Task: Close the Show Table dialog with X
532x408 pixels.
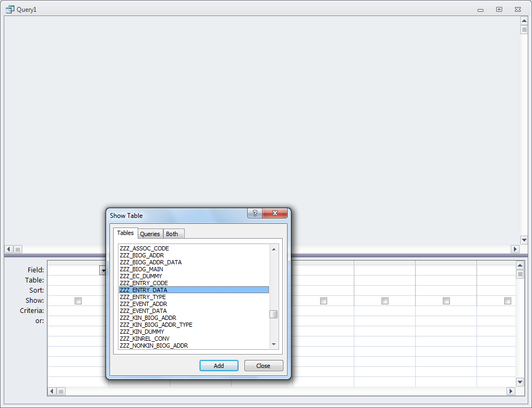Action: pyautogui.click(x=275, y=213)
